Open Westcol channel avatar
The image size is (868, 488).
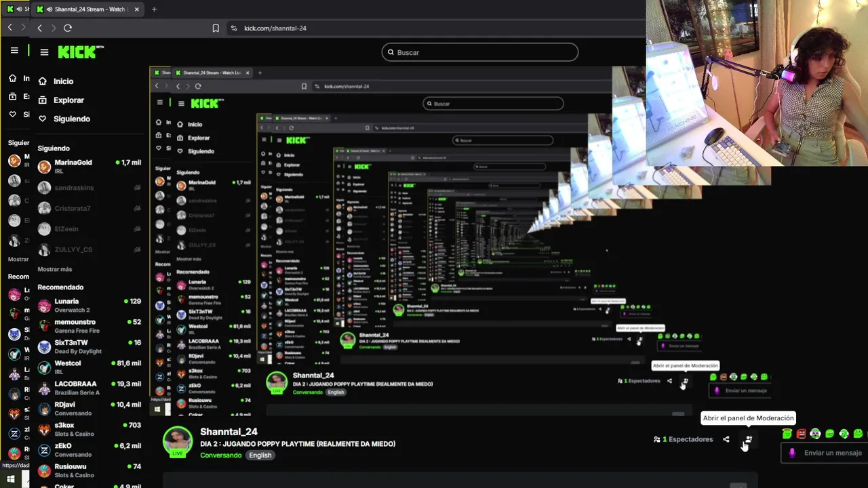44,367
